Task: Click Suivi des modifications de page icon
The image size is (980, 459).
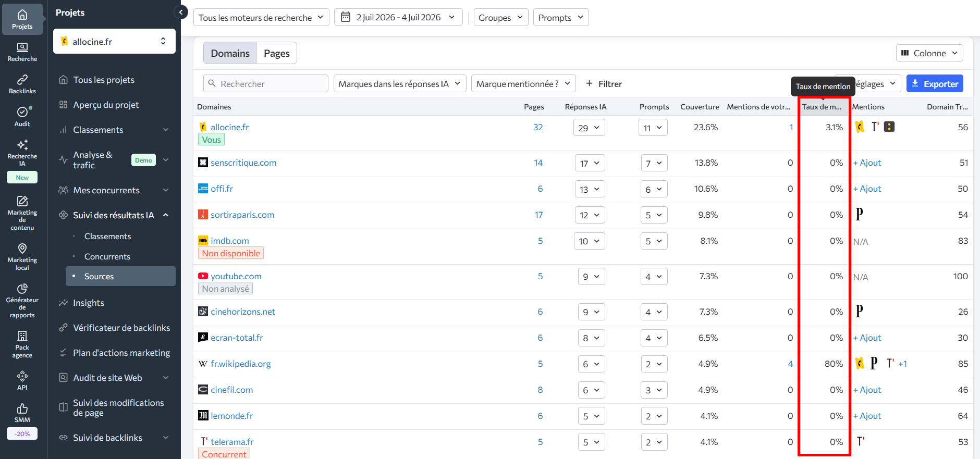Action: point(63,407)
